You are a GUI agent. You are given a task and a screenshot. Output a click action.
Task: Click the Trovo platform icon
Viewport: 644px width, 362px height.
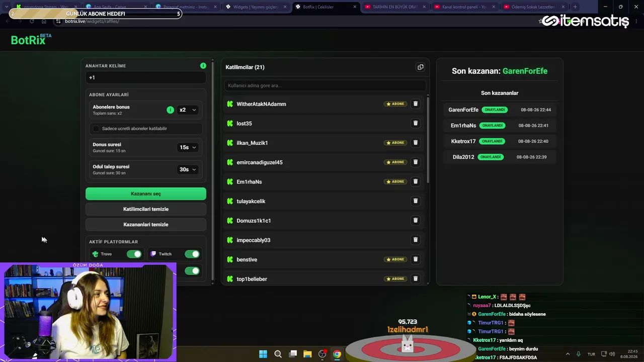pos(96,254)
